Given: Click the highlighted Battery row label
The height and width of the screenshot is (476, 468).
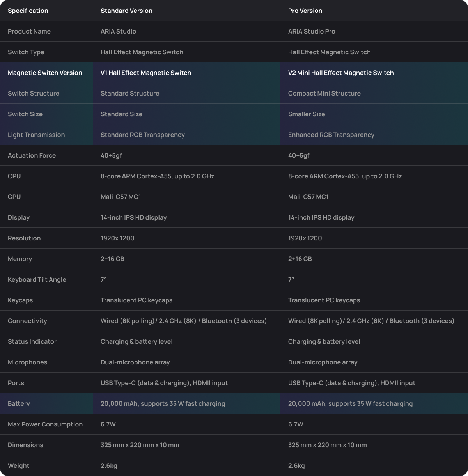Looking at the screenshot, I should point(19,404).
